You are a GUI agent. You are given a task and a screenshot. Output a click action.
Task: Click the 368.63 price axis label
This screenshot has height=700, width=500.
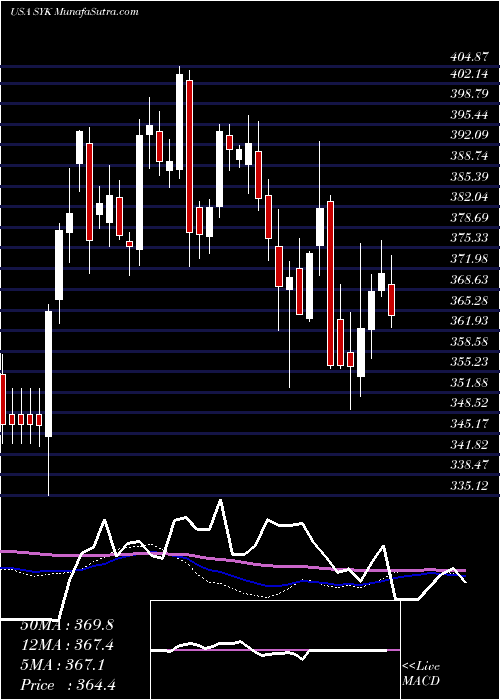[469, 280]
